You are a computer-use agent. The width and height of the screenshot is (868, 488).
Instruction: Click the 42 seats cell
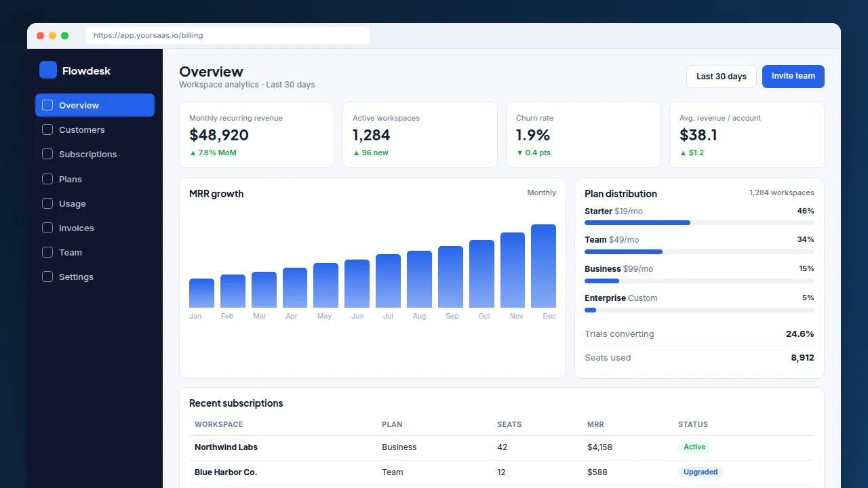click(502, 447)
